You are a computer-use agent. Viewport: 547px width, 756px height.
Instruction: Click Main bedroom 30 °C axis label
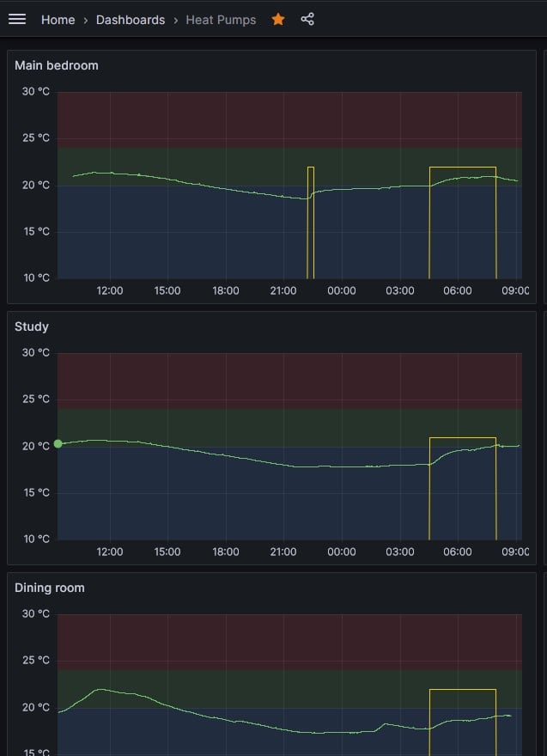(x=36, y=92)
